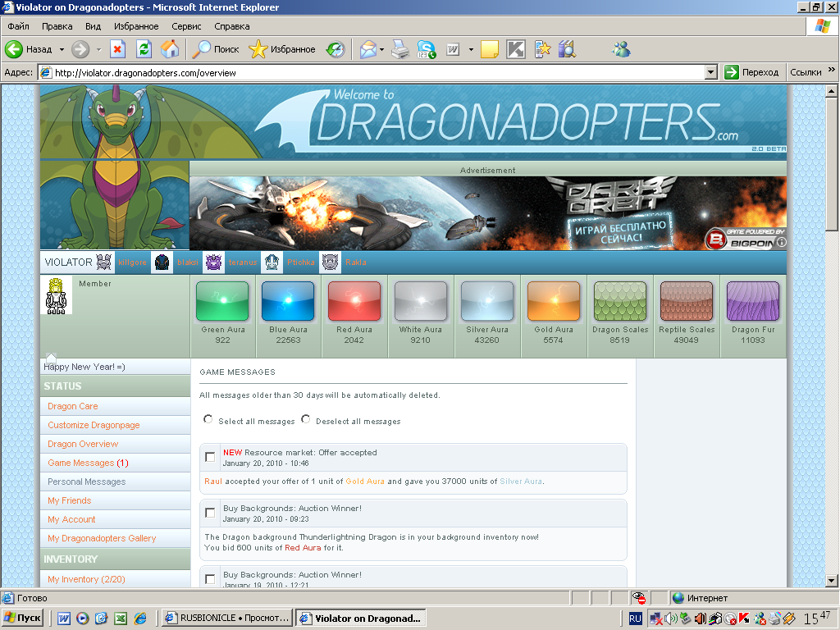This screenshot has width=840, height=630.
Task: Open the Пуск Start button
Action: [x=22, y=618]
